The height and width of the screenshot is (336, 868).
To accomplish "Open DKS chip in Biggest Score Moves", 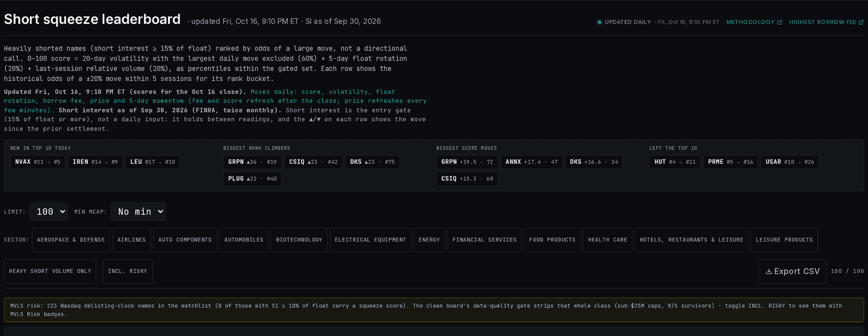I will pos(594,162).
